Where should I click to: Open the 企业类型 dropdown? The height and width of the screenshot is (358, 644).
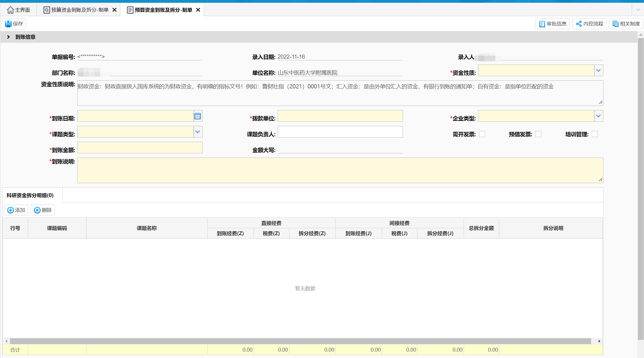pyautogui.click(x=598, y=116)
